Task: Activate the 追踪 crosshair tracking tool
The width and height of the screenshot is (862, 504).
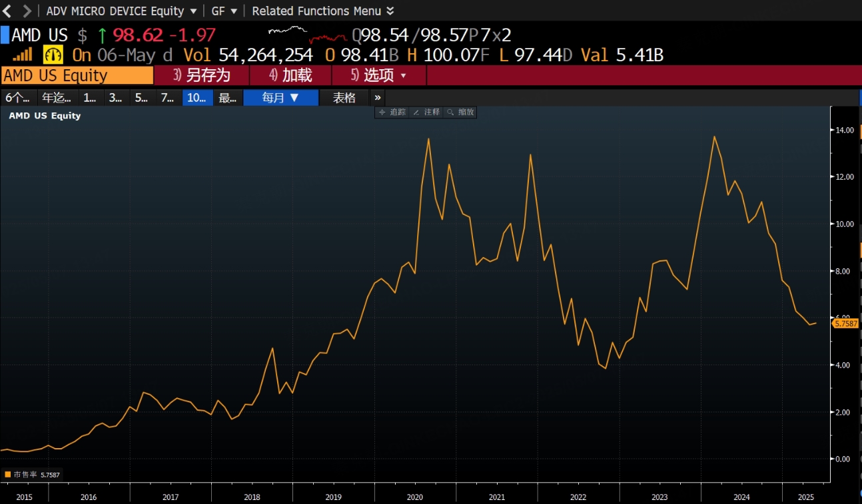Action: (x=392, y=112)
